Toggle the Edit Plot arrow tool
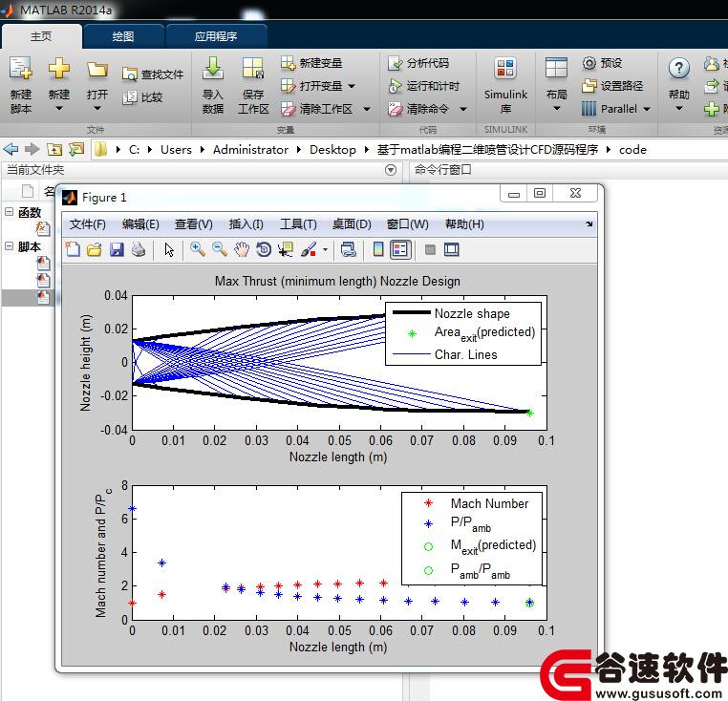Screen dimensions: 728x701 [x=169, y=250]
